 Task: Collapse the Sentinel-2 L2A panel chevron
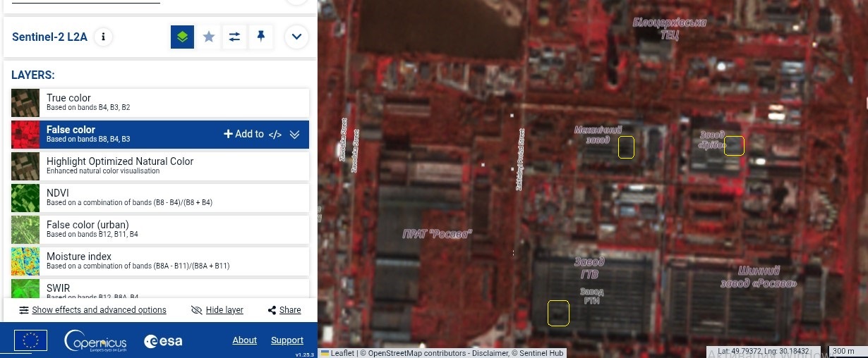point(296,37)
